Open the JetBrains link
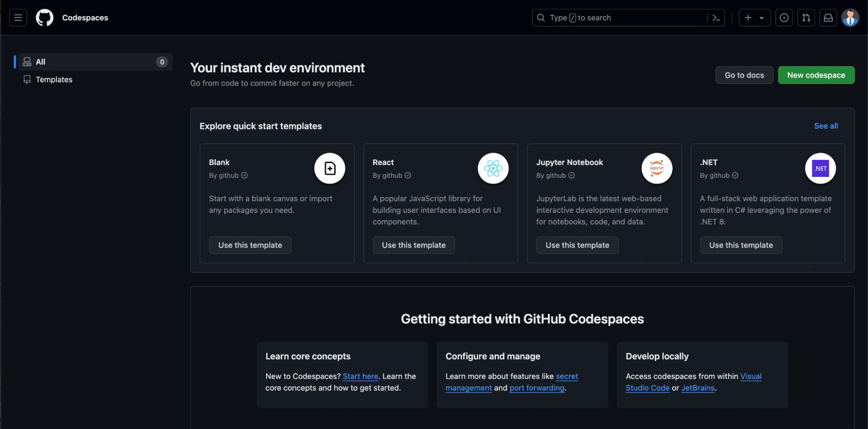This screenshot has height=429, width=868. tap(697, 388)
